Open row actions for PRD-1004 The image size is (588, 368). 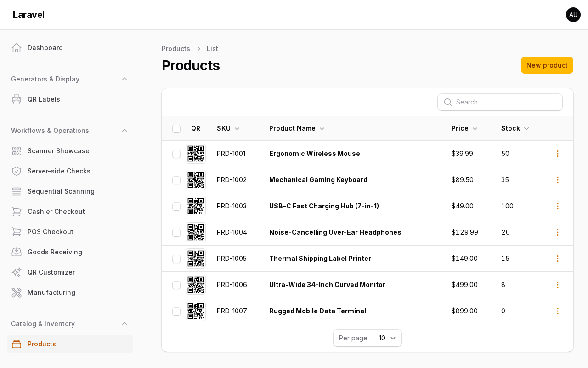point(558,232)
